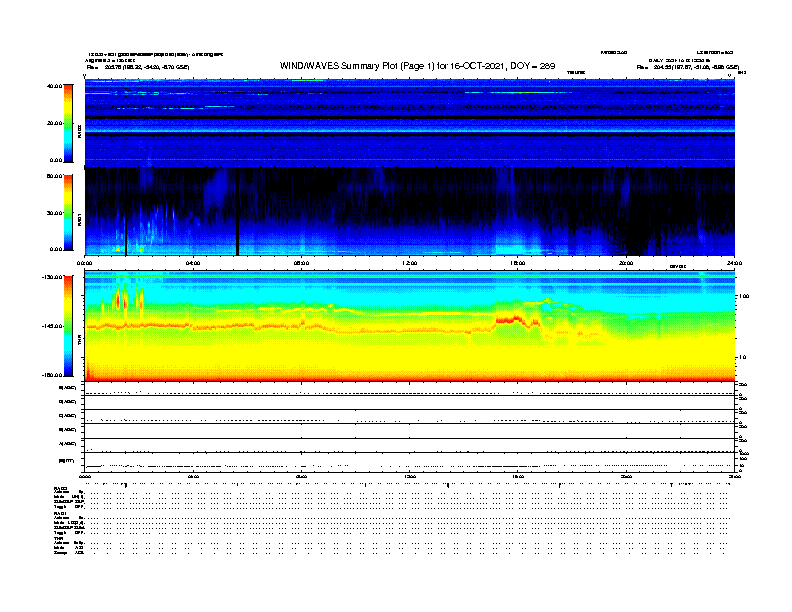Click the top-right position coordinates text
This screenshot has width=792, height=612.
pyautogui.click(x=687, y=67)
